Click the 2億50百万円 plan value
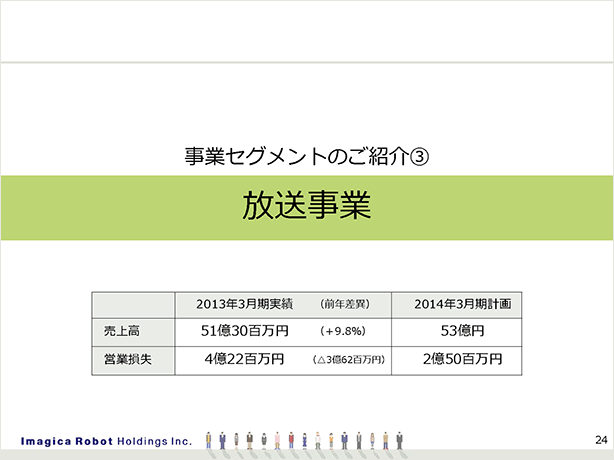Viewport: 614px width, 460px height. (462, 359)
